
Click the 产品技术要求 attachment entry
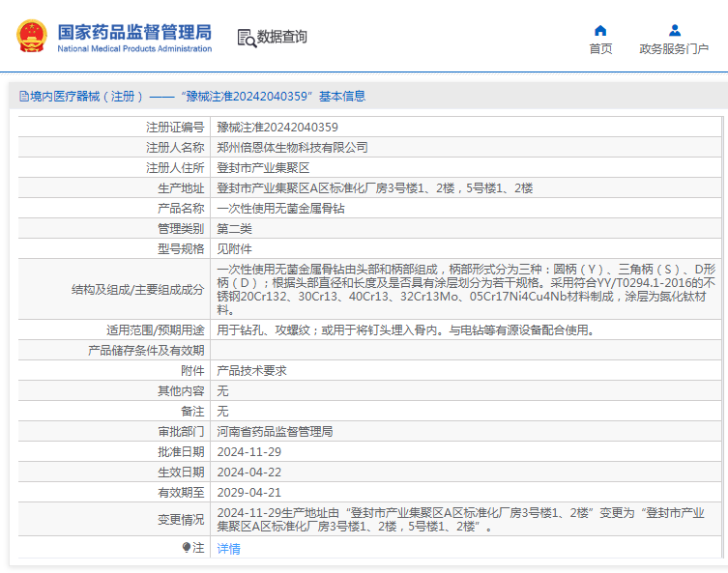251,370
